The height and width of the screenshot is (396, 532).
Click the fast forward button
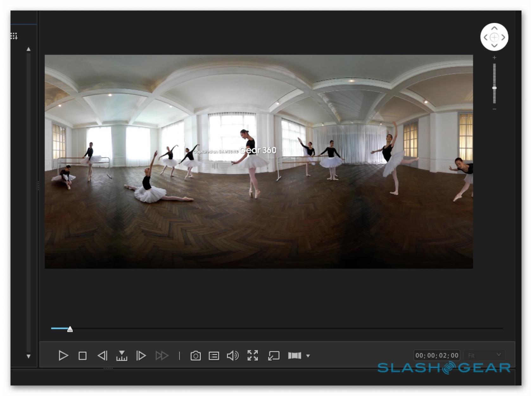coord(162,356)
